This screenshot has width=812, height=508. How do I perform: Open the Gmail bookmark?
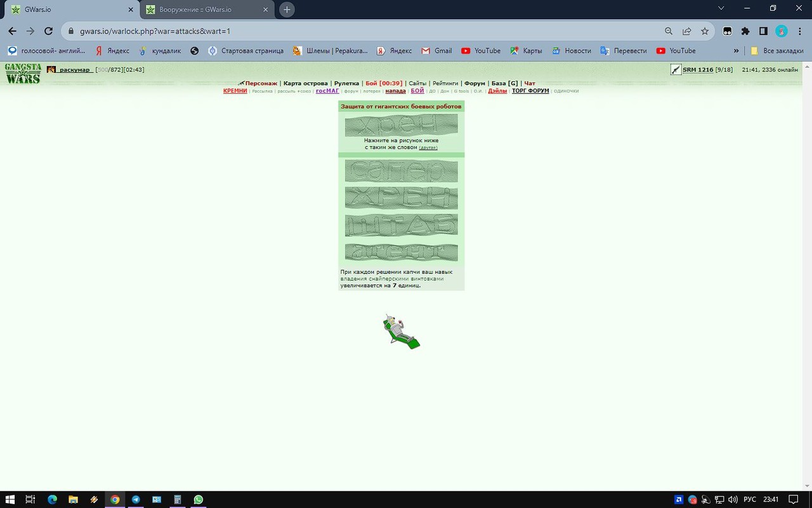(436, 51)
